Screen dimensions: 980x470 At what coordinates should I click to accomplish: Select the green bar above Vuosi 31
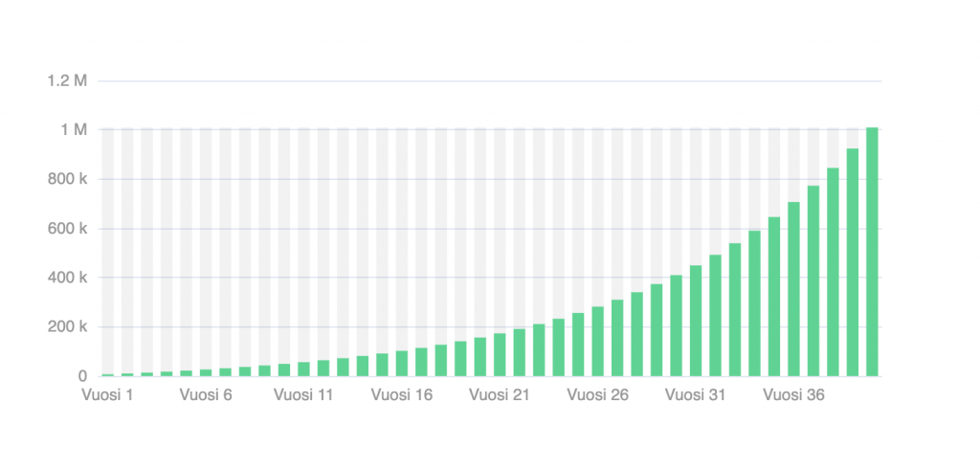696,321
